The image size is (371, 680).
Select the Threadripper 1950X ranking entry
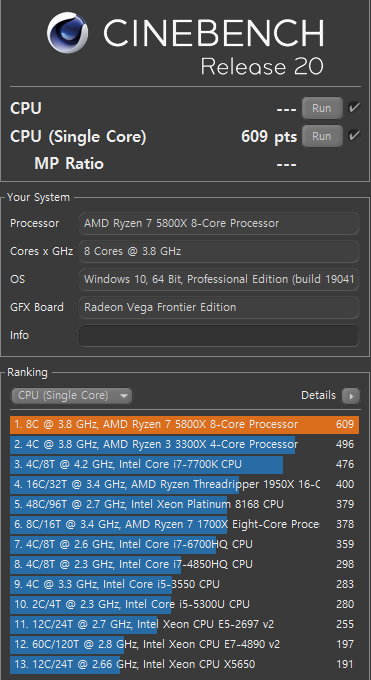[x=184, y=484]
